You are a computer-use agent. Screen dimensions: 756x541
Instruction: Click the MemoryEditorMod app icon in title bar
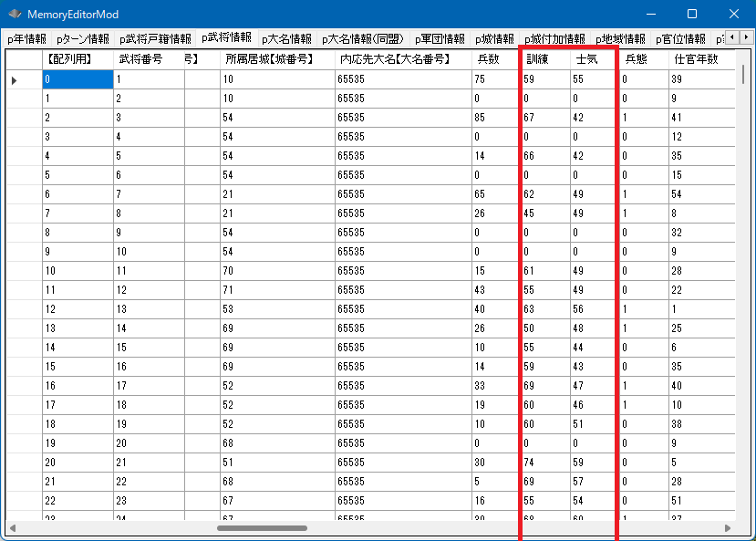[15, 15]
